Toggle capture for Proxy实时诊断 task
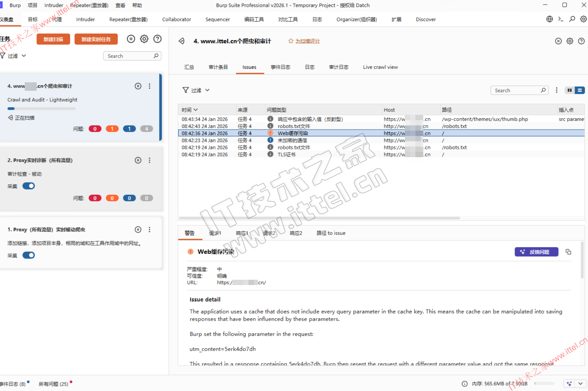 (x=29, y=186)
